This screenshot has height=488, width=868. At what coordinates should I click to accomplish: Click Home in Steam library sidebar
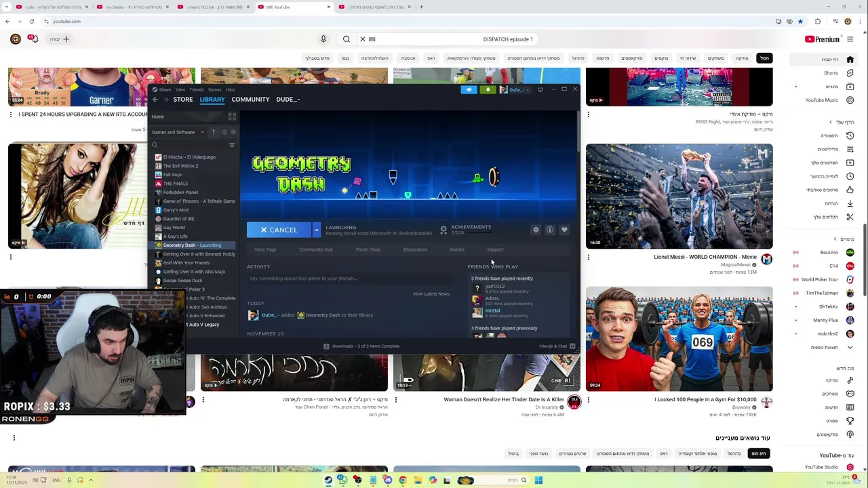coord(158,117)
